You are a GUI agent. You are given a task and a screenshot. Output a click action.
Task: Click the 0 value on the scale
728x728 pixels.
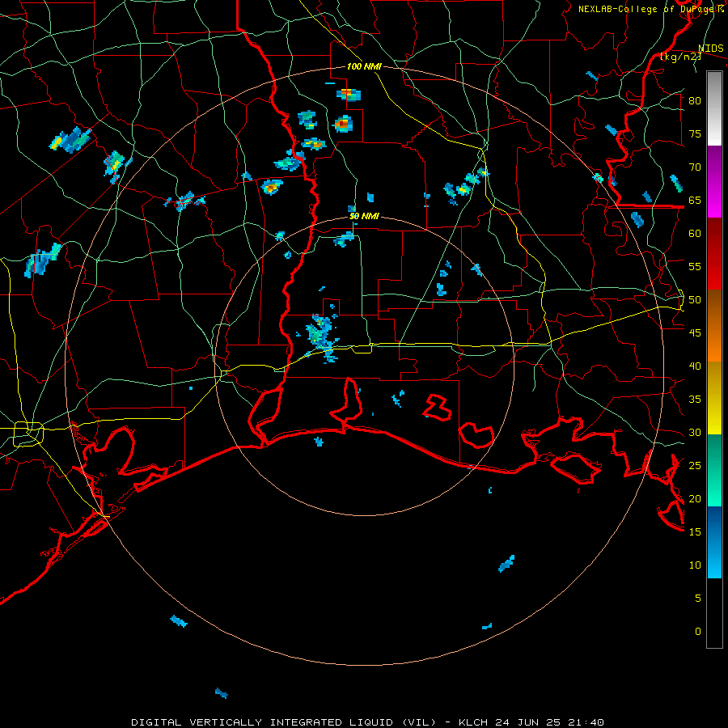698,632
